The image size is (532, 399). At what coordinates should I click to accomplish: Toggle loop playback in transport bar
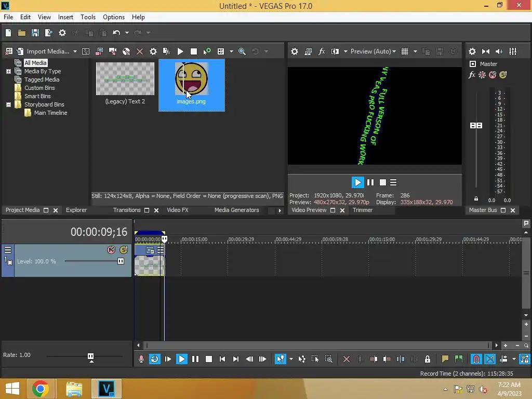[x=155, y=359]
